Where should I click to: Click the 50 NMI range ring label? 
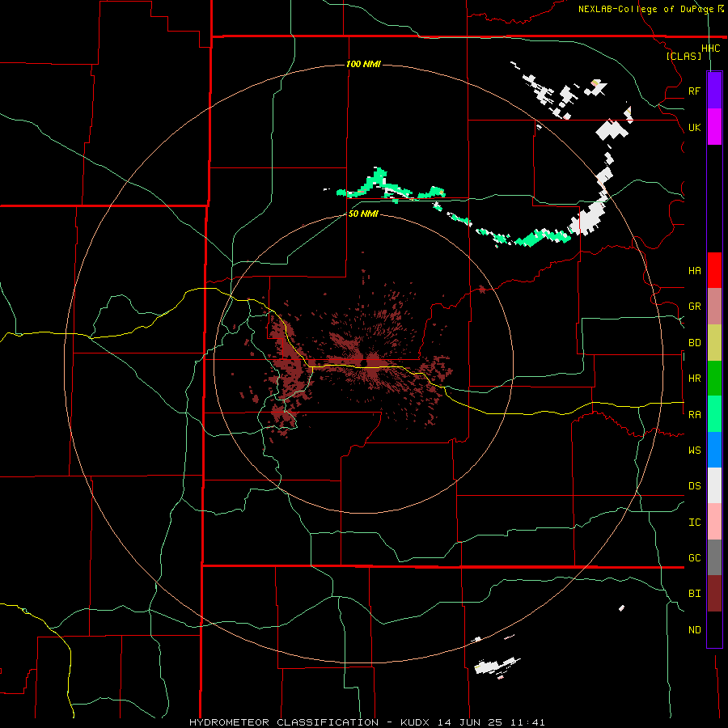pos(363,214)
